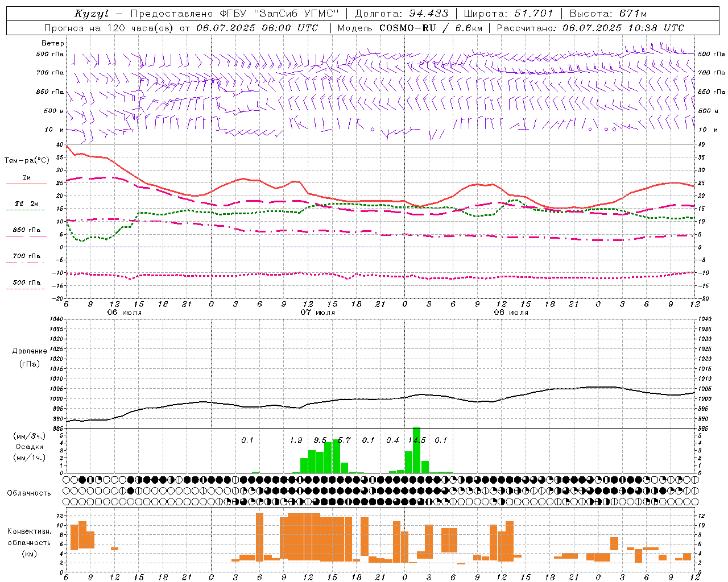Image resolution: width=728 pixels, height=582 pixels.
Task: Click the "(км)" unit under convective cloudiness
Action: click(29, 554)
